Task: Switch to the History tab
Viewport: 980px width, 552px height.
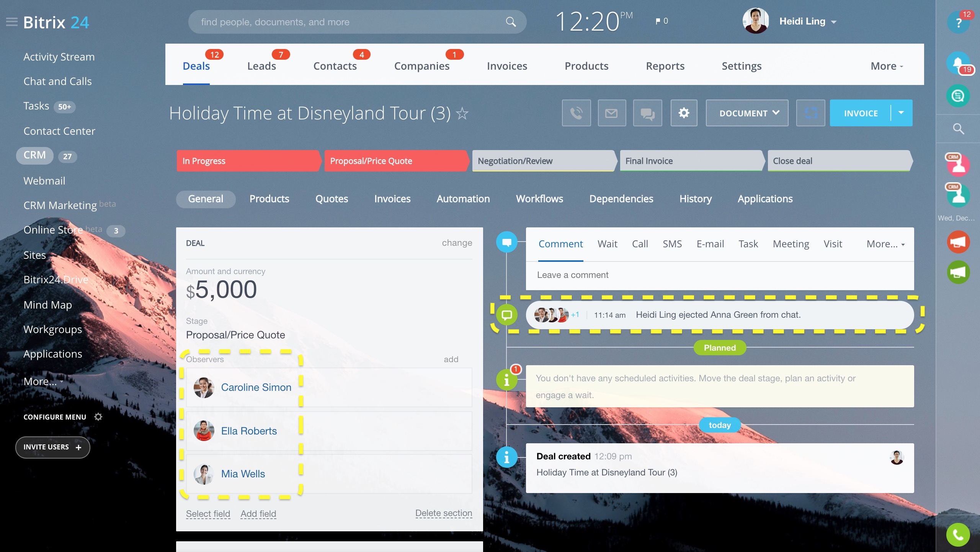Action: click(696, 199)
